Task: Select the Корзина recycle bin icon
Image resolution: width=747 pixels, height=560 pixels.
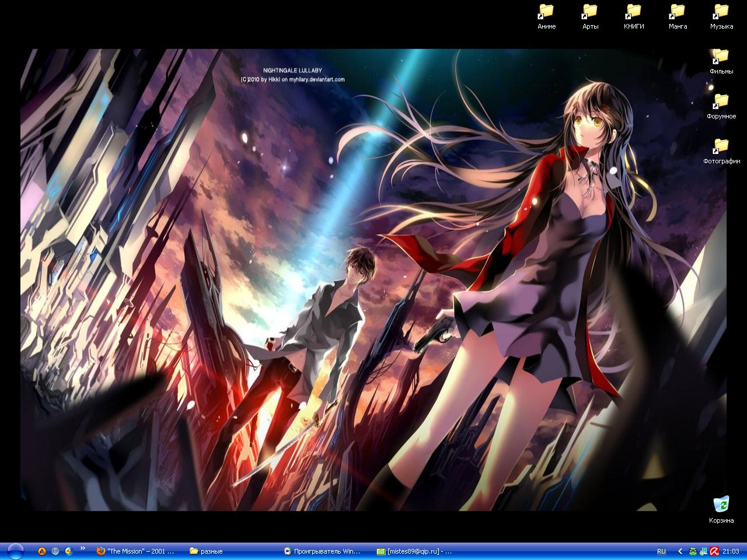Action: [721, 509]
